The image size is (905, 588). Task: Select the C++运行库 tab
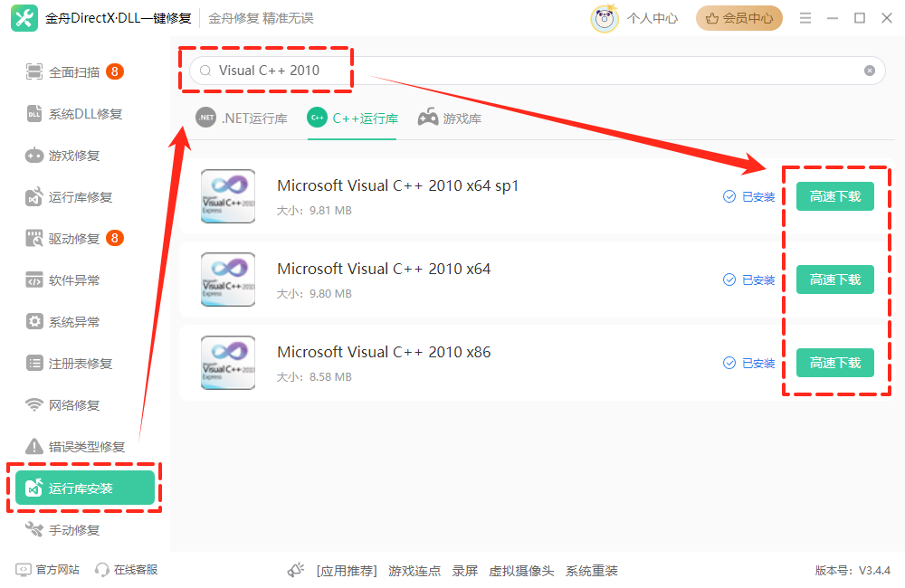tap(353, 119)
